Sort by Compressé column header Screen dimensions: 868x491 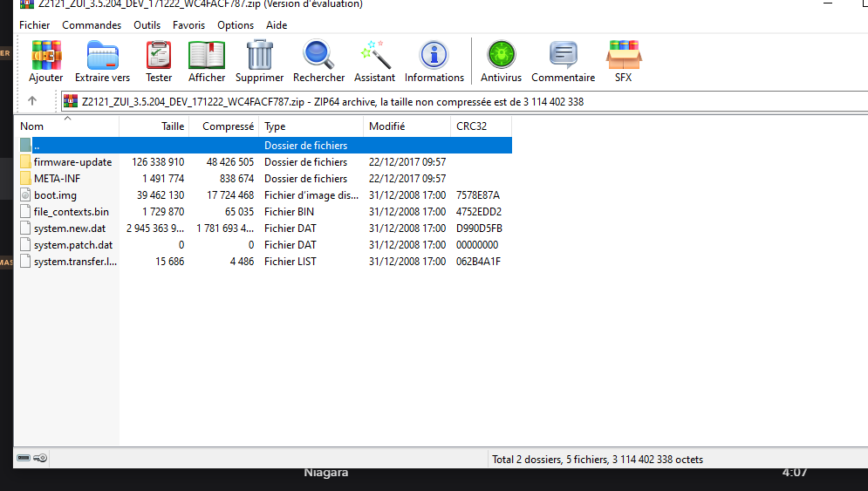224,126
